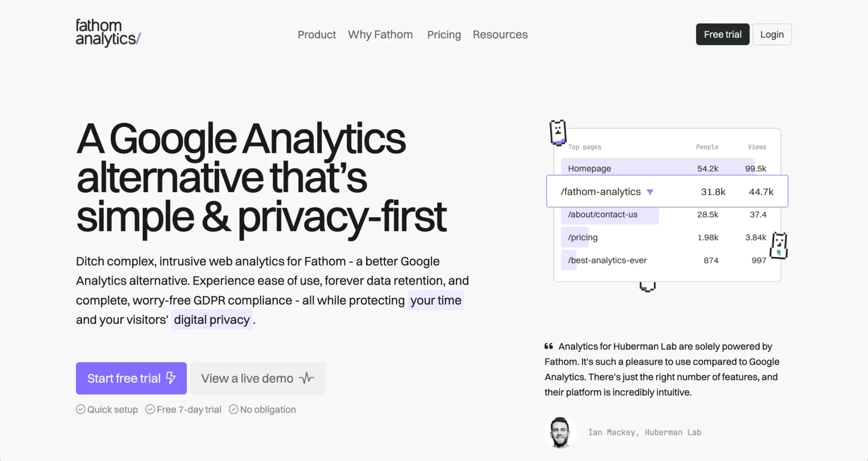
Task: Toggle the No obligation checkmark
Action: (x=233, y=409)
